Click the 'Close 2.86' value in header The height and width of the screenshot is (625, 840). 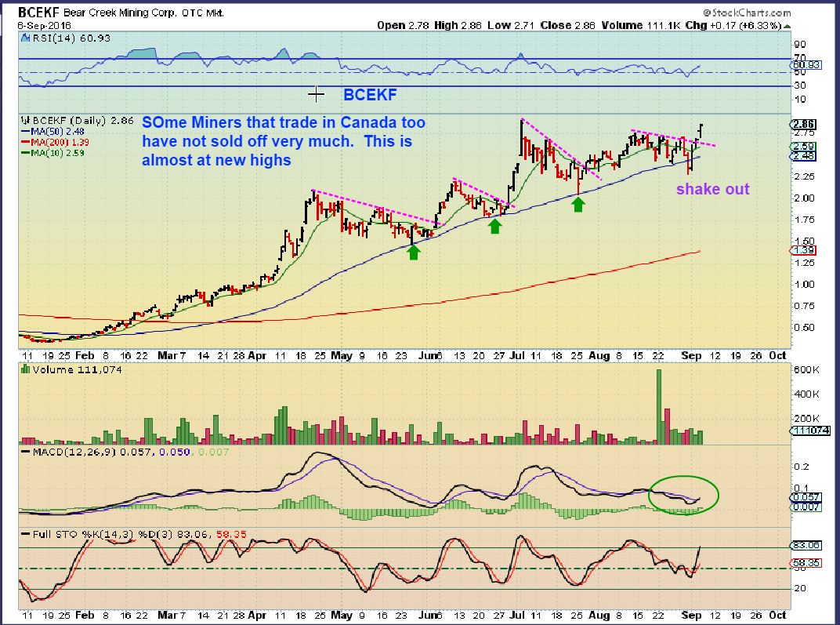point(568,25)
